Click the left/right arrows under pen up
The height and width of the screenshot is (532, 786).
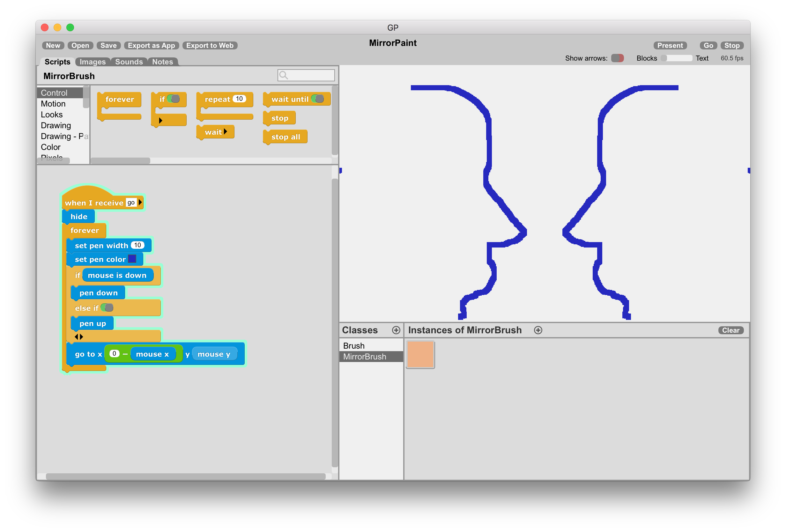click(x=79, y=336)
